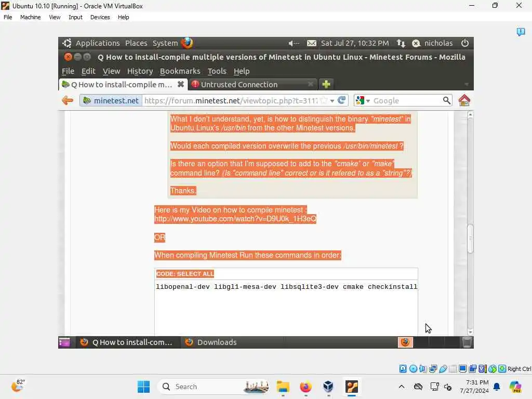Open the URL history dropdown arrow
Image resolution: width=532 pixels, height=399 pixels.
point(332,101)
